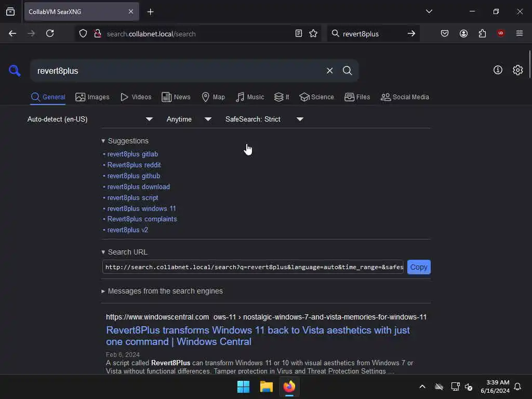Go forward with the forward arrow
532x399 pixels.
coord(31,33)
